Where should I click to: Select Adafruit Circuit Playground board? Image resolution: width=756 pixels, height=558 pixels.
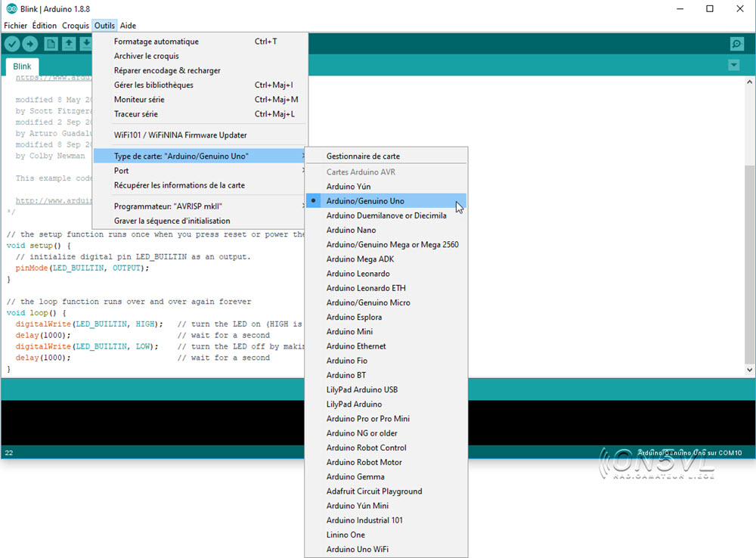[x=386, y=491]
